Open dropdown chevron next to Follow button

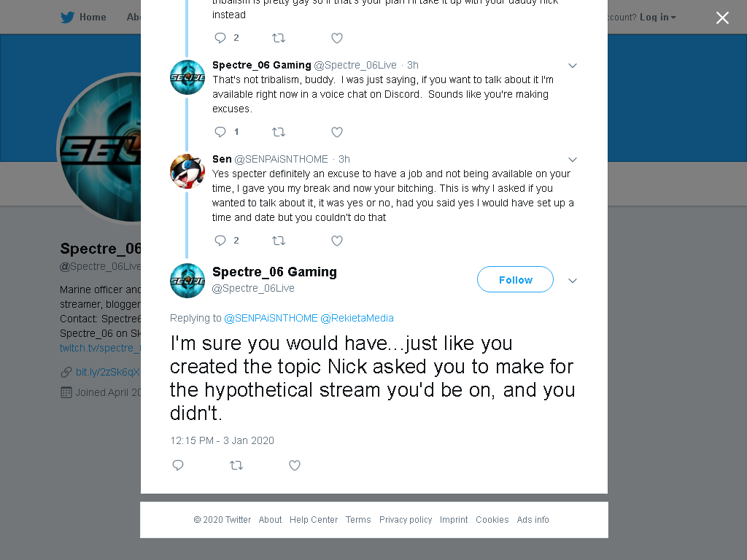pos(573,281)
